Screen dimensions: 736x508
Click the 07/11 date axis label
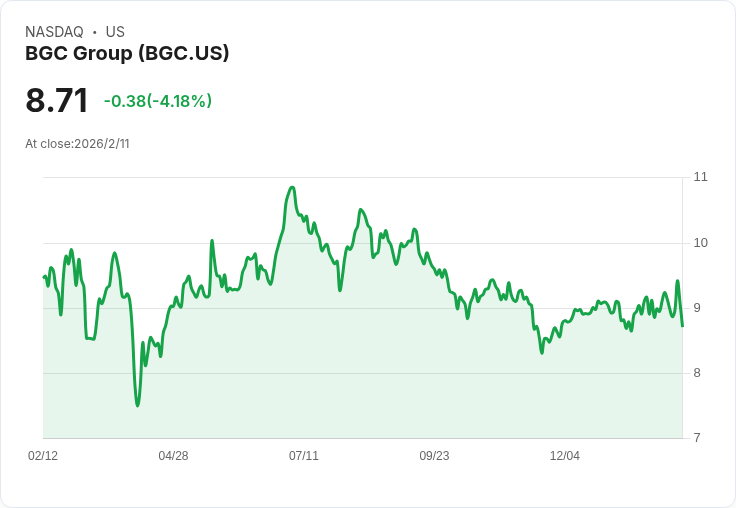pyautogui.click(x=304, y=456)
